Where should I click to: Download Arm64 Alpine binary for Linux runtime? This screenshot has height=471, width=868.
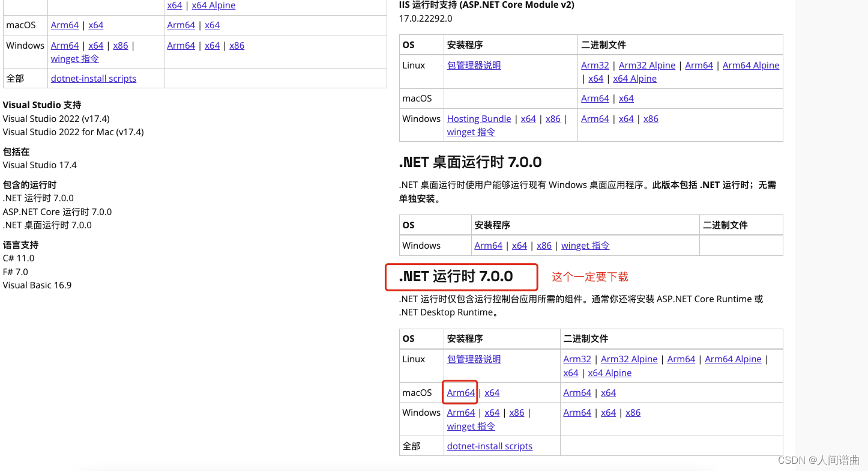[x=733, y=359]
